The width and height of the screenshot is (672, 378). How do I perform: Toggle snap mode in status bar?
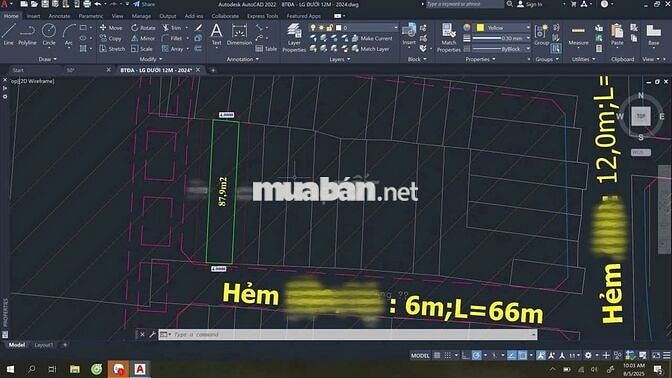[x=448, y=355]
